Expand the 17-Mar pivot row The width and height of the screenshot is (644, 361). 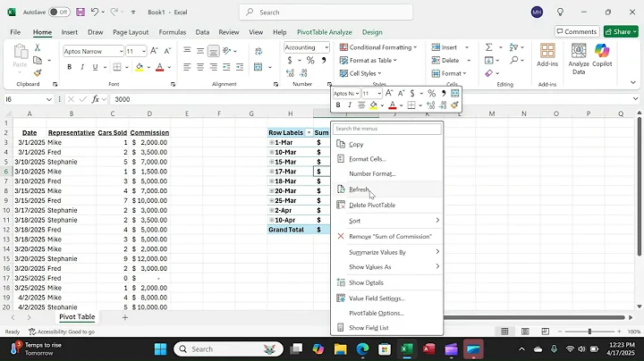pyautogui.click(x=272, y=172)
